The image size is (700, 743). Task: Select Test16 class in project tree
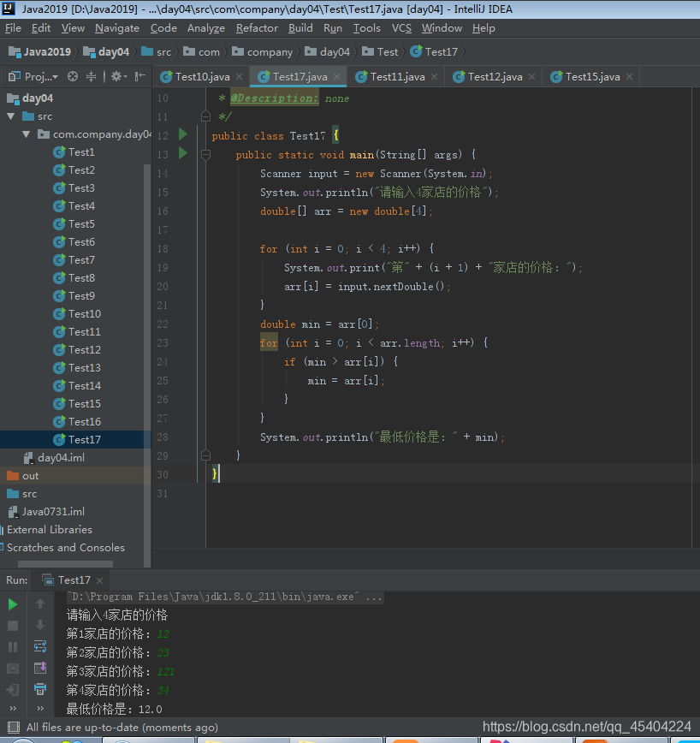coord(77,421)
